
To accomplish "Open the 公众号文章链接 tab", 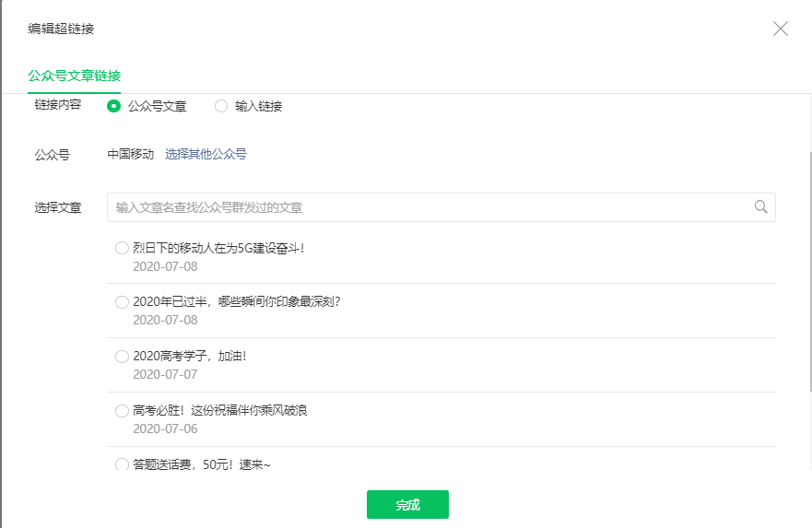I will pos(74,76).
